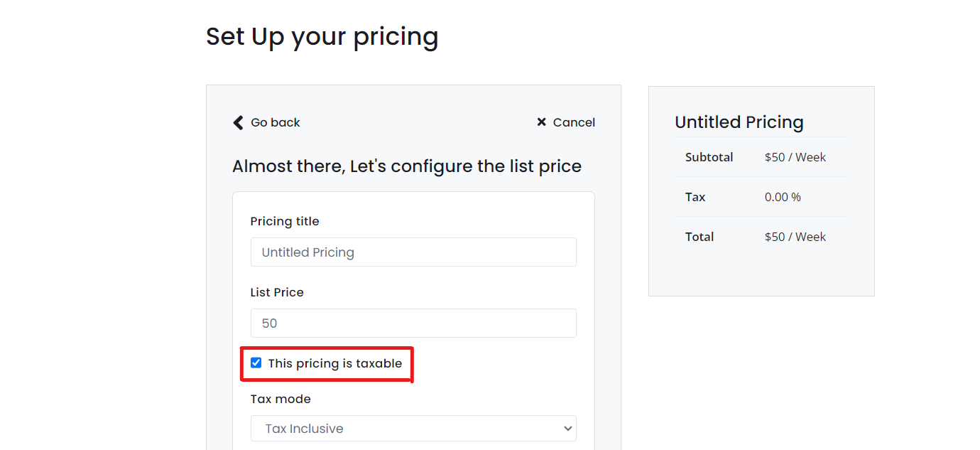
Task: Click the Untitled Pricing summary heading
Action: coord(739,122)
